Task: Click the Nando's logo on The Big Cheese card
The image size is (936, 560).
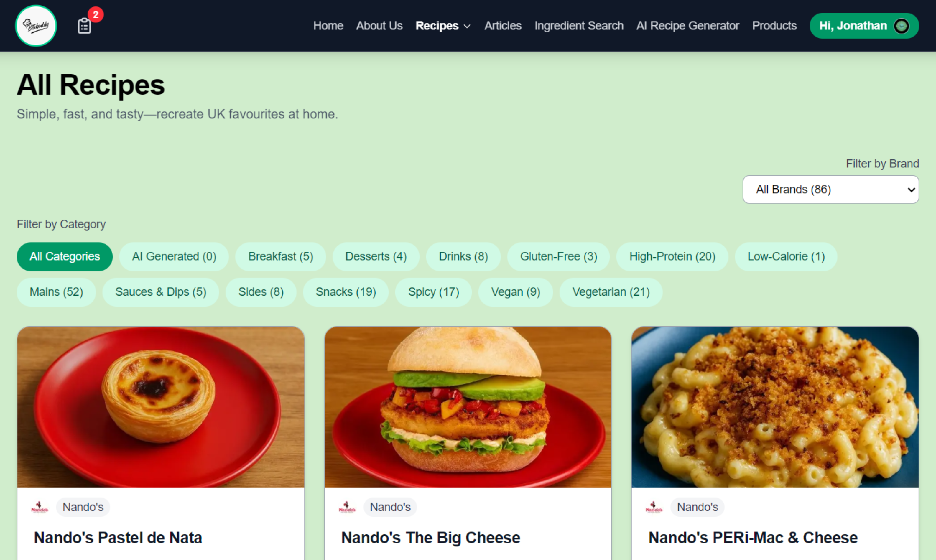Action: 347,507
